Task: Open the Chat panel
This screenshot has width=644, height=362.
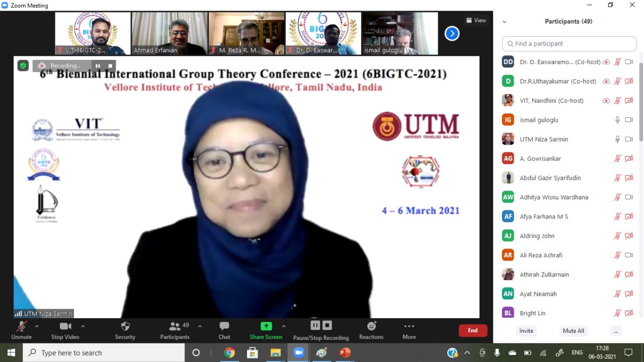Action: [x=224, y=326]
